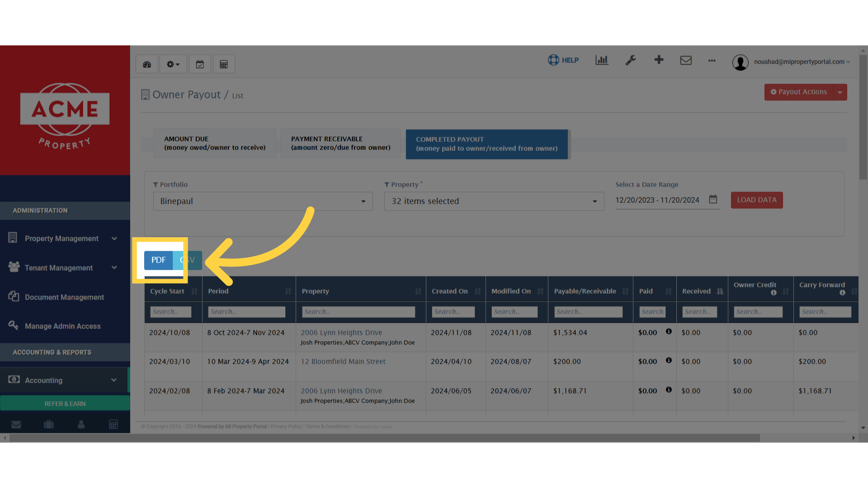Click the Period column search box

[x=247, y=312]
